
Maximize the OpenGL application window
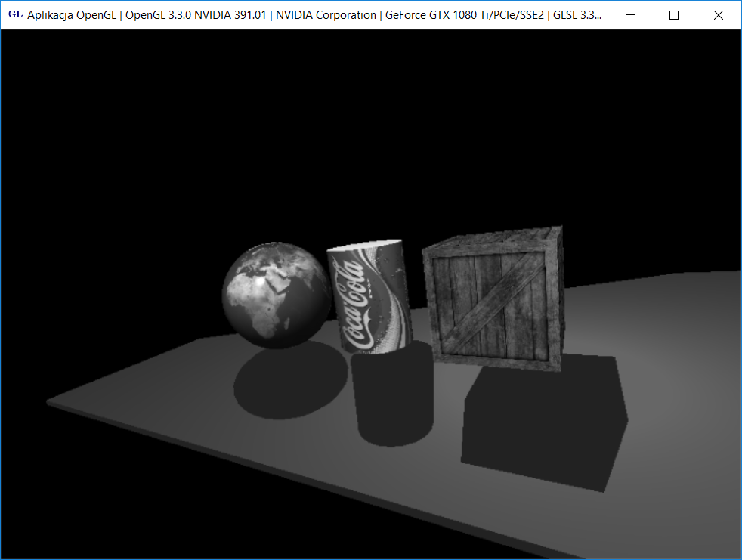[674, 15]
